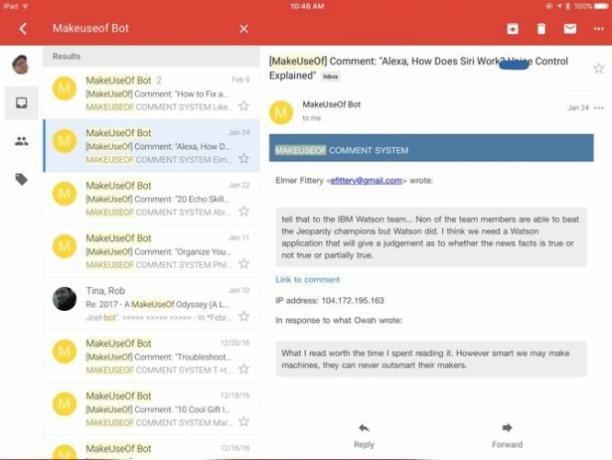The image size is (612, 460).
Task: Clear the Makeuseof Bot search
Action: [x=244, y=28]
